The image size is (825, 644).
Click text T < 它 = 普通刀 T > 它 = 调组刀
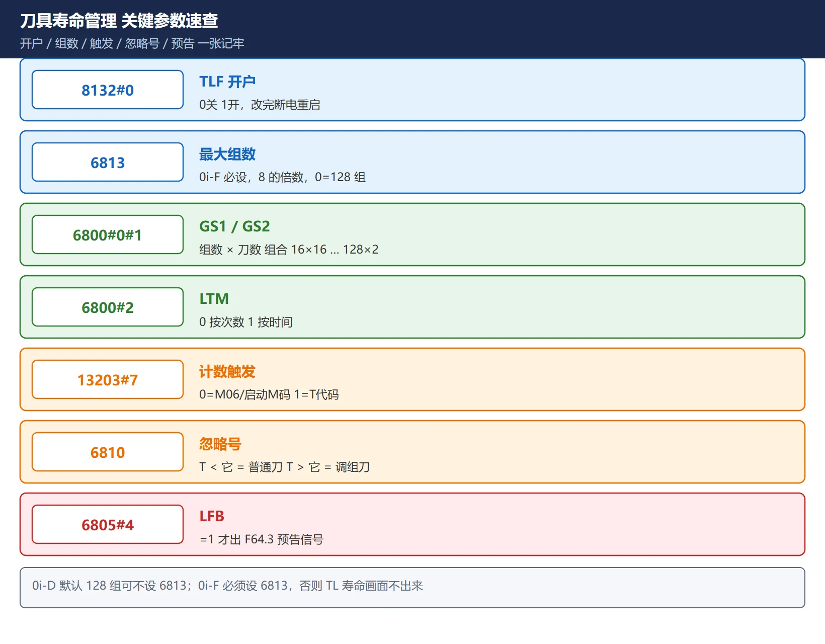tap(285, 467)
